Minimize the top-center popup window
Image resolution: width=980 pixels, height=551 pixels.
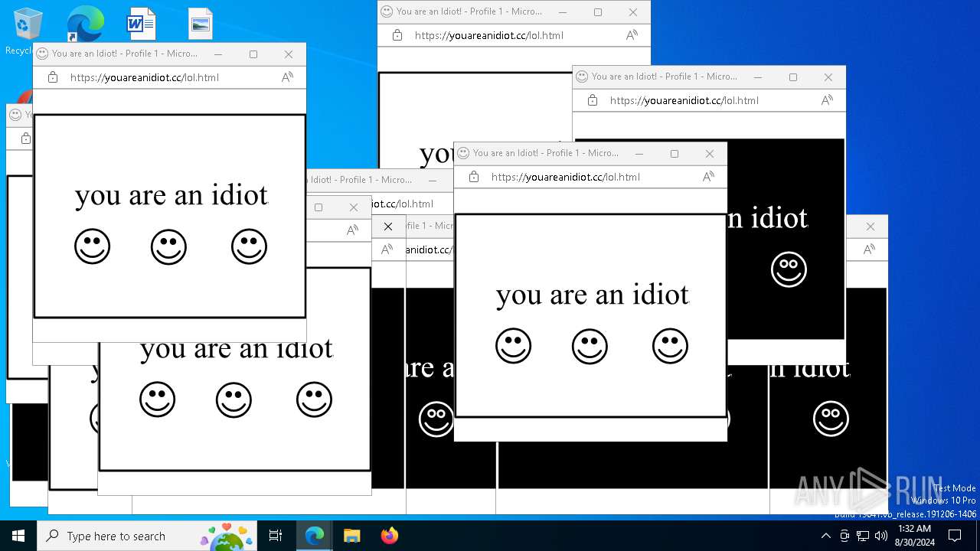pyautogui.click(x=563, y=12)
